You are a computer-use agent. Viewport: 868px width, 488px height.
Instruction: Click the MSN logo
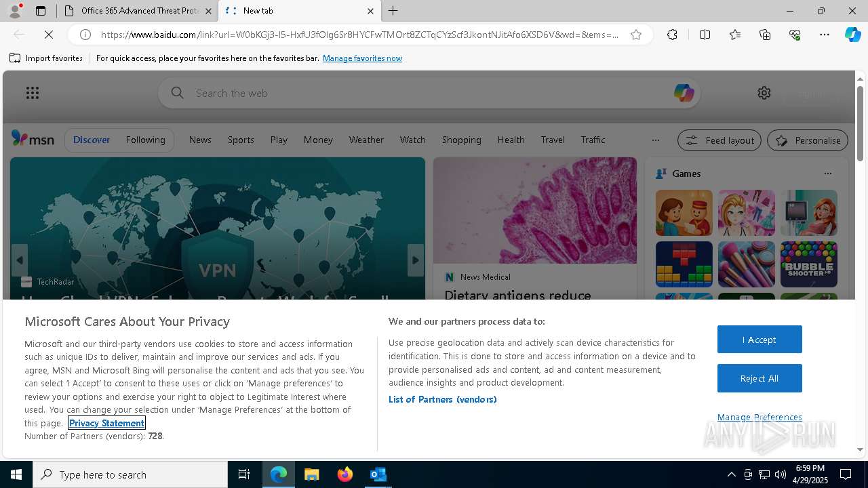click(x=33, y=139)
